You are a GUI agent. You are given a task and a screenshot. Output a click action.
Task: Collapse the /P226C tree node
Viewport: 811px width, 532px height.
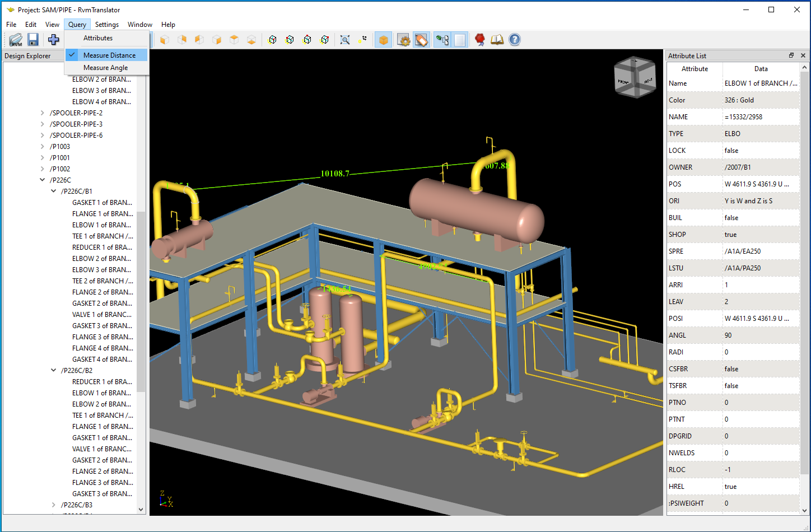point(43,180)
